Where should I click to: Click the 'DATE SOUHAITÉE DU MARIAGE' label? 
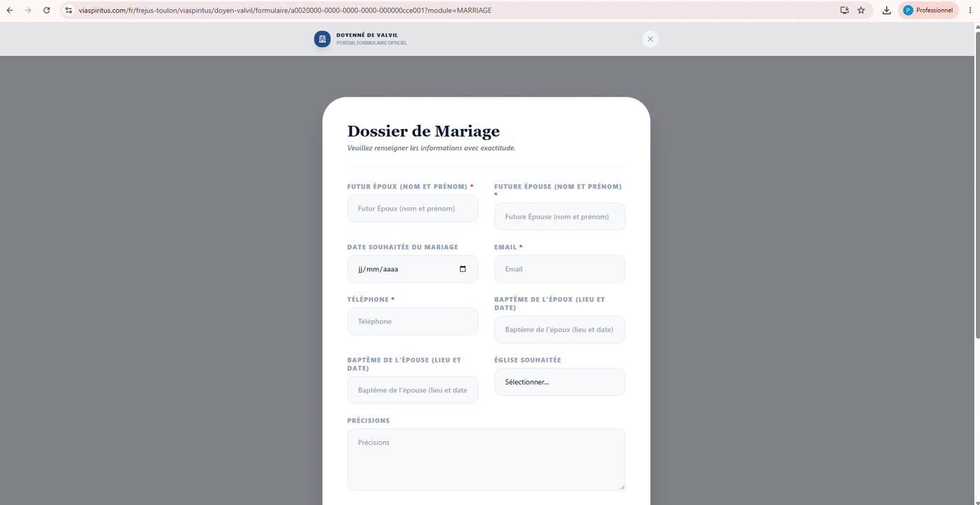402,247
